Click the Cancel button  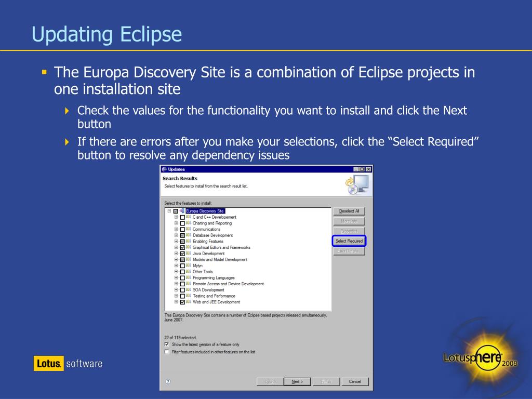point(355,381)
